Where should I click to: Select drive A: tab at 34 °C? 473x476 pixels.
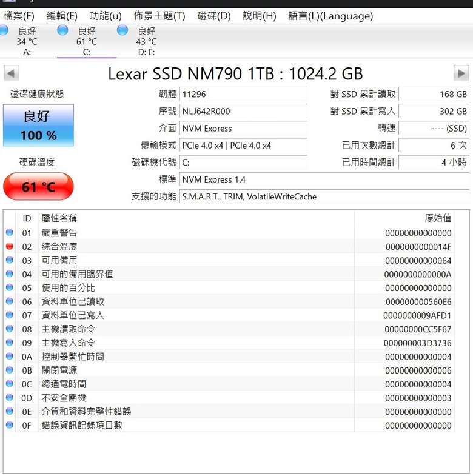click(x=27, y=41)
